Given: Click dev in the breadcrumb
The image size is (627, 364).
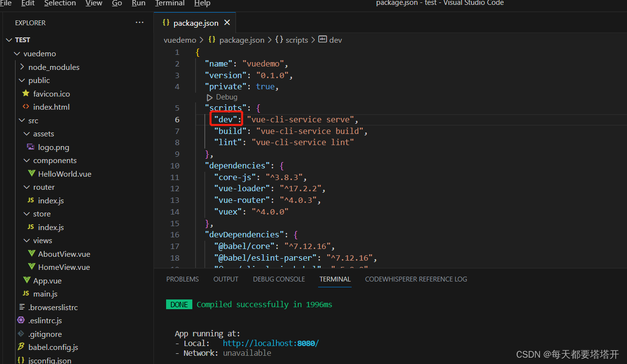Looking at the screenshot, I should (x=336, y=40).
